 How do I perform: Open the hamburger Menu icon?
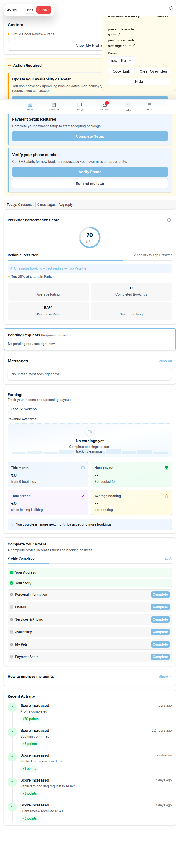pos(149,105)
